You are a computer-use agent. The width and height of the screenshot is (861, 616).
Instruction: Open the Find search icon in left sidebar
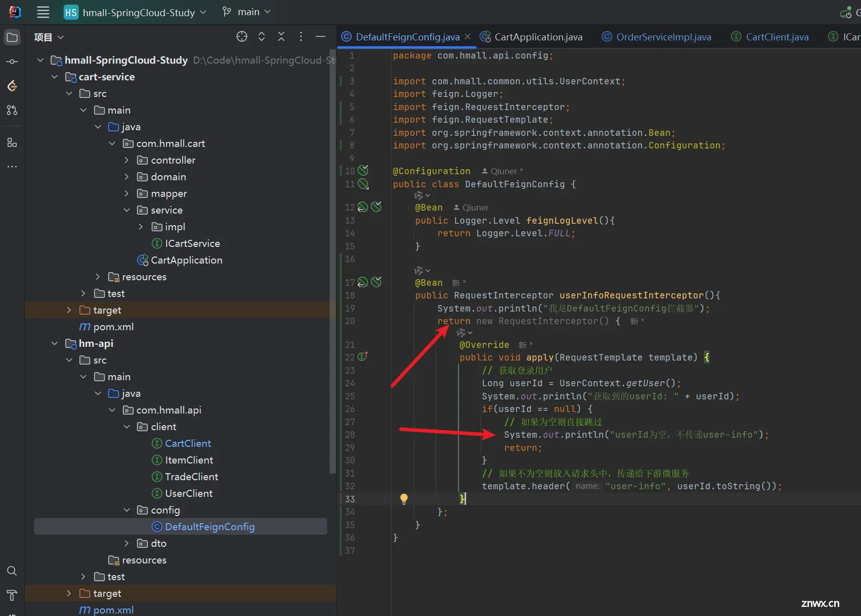[x=12, y=571]
